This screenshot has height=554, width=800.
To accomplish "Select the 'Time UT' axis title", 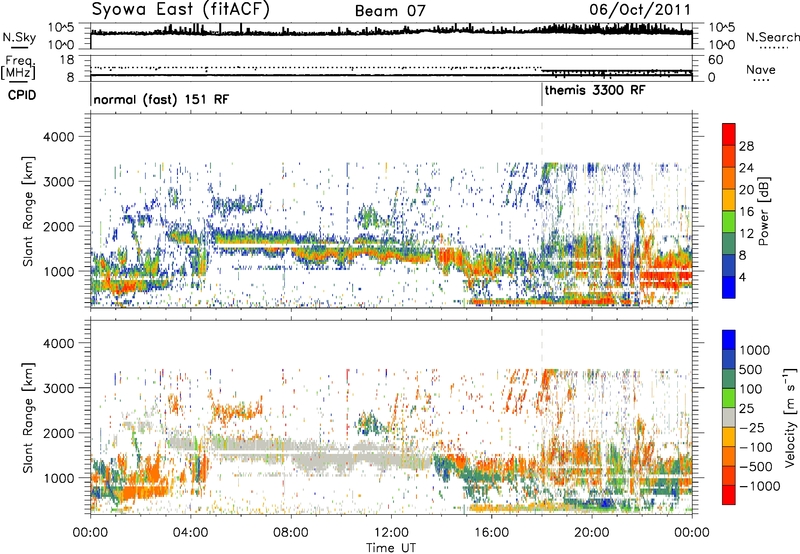I will pos(391,548).
